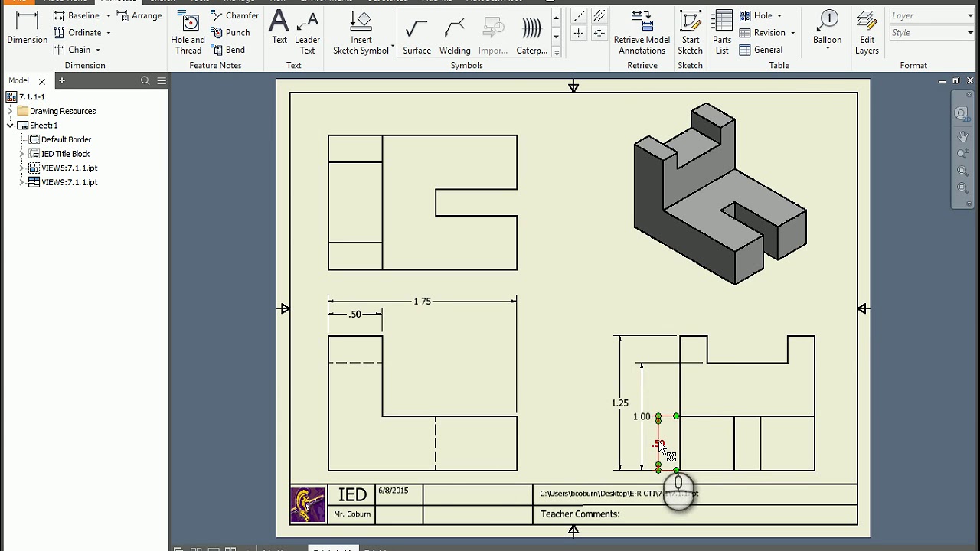Open the Hole table dropdown arrow

pyautogui.click(x=779, y=16)
